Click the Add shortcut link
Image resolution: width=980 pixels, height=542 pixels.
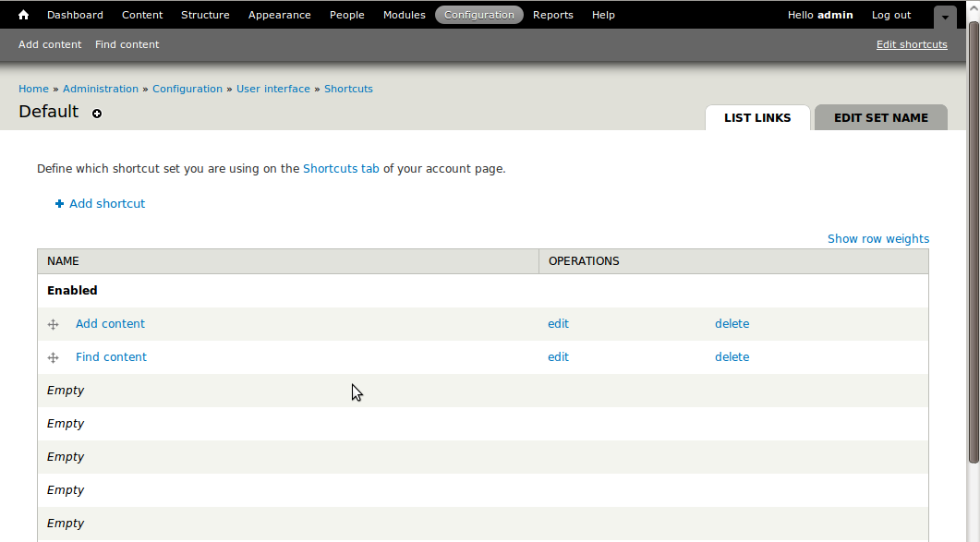click(x=107, y=204)
